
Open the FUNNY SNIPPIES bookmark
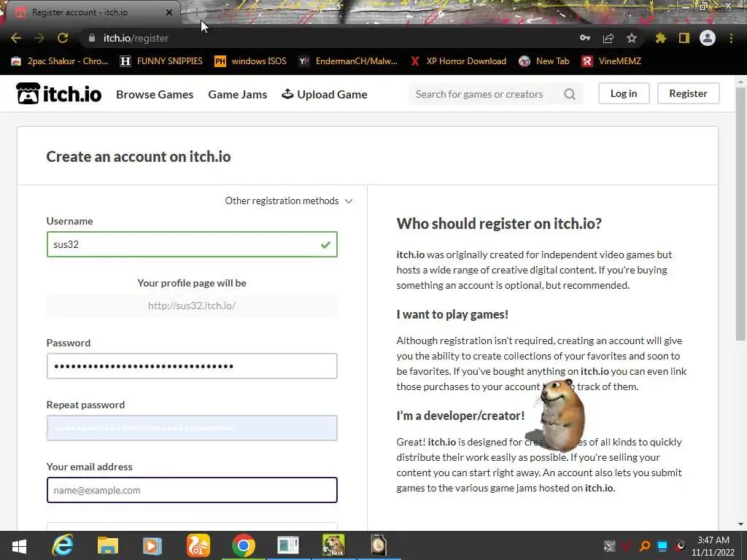click(x=161, y=61)
